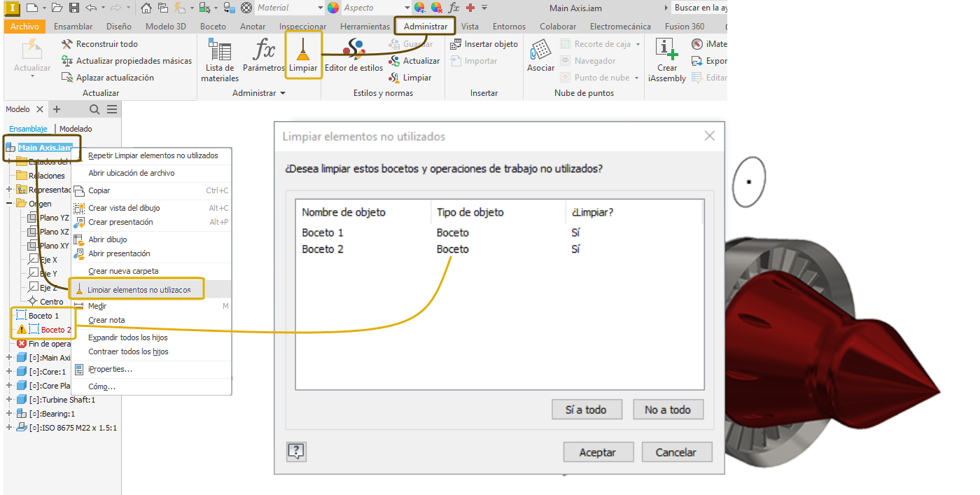Select Centro point in the browser tree

tap(45, 302)
